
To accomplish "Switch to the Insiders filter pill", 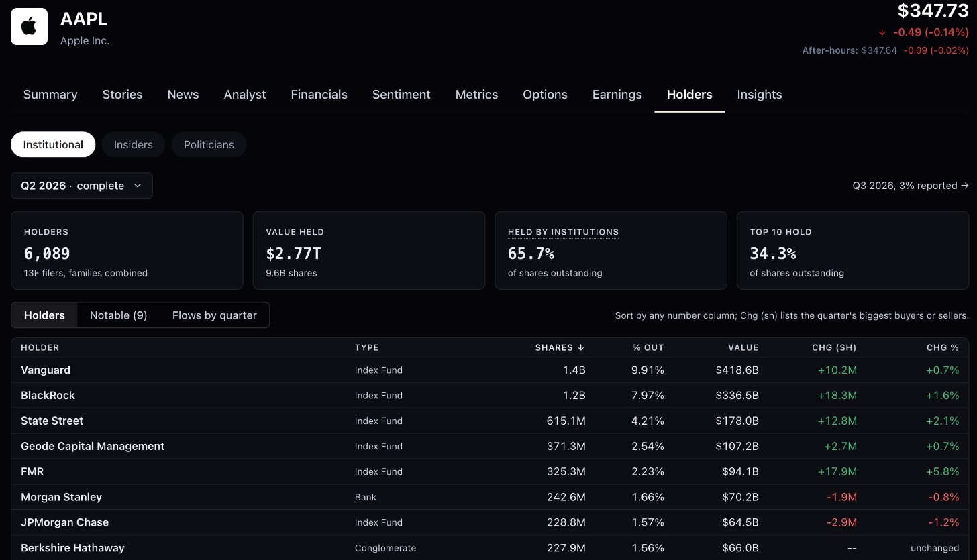I will (x=133, y=144).
